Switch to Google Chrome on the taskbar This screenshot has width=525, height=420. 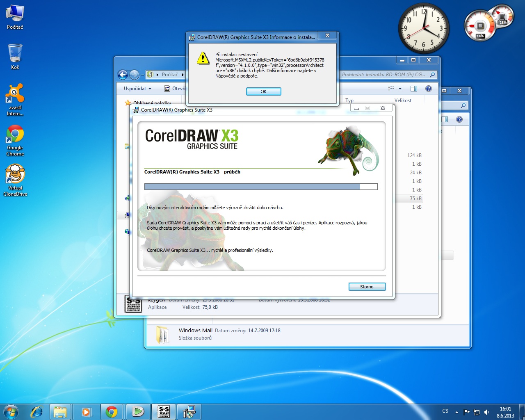(112, 411)
